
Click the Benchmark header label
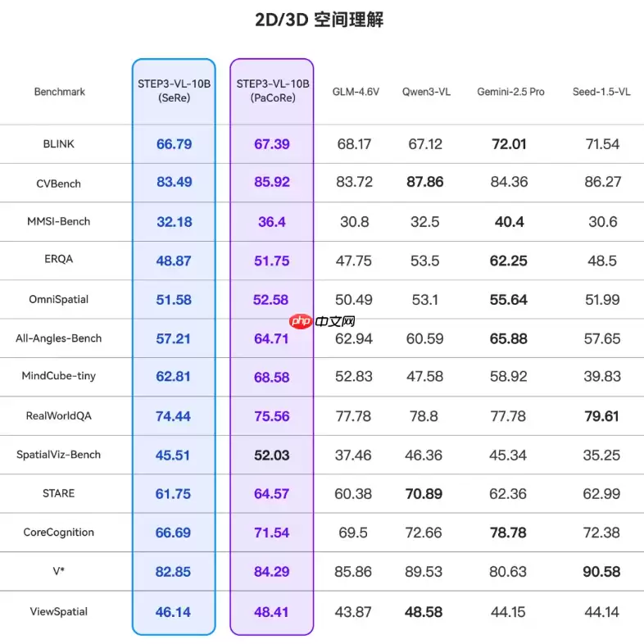(x=60, y=92)
